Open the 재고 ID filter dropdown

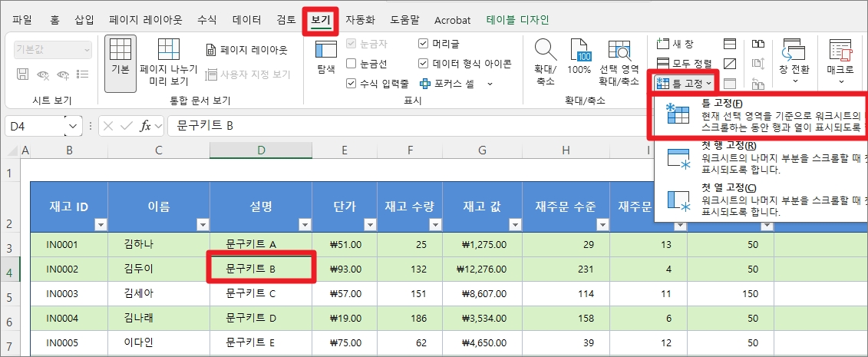101,225
